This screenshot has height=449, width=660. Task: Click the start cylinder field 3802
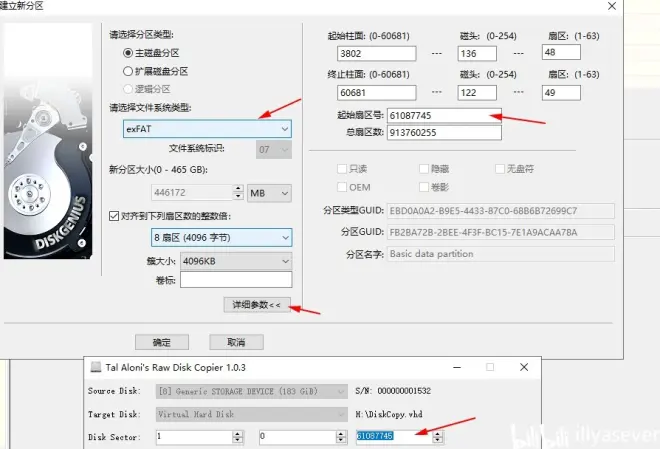(377, 53)
